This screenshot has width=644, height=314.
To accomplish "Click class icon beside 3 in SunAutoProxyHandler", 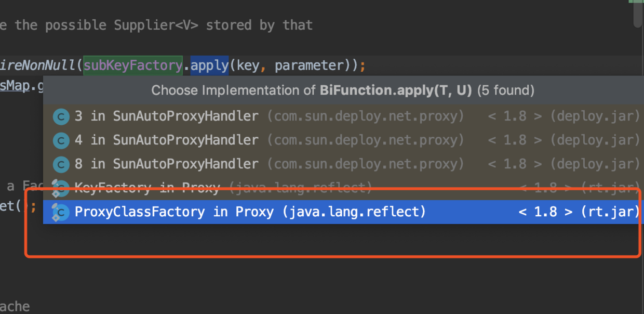I will tap(61, 116).
